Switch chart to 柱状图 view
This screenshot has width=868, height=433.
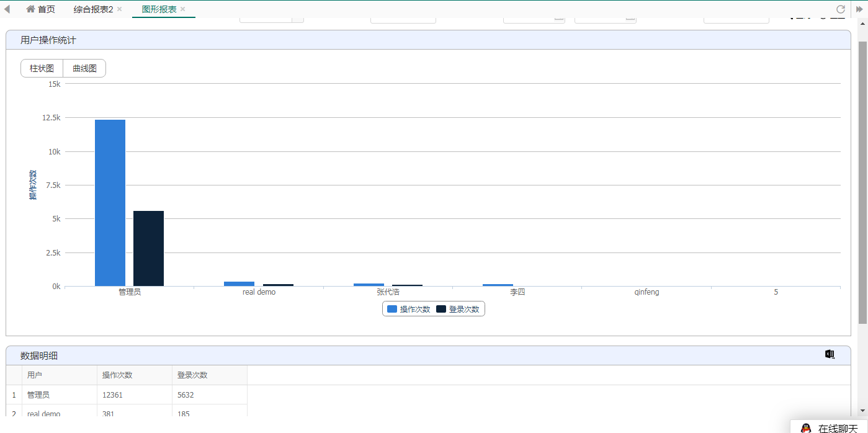click(42, 68)
